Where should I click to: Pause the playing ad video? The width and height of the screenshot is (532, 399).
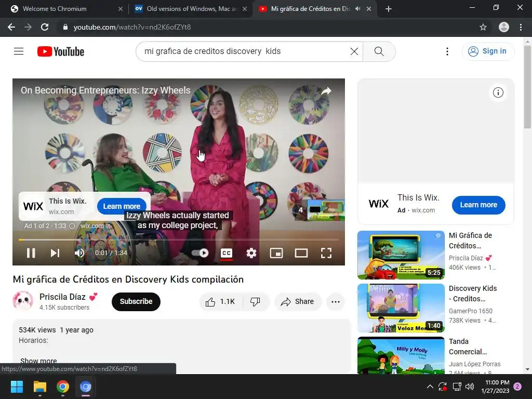31,253
